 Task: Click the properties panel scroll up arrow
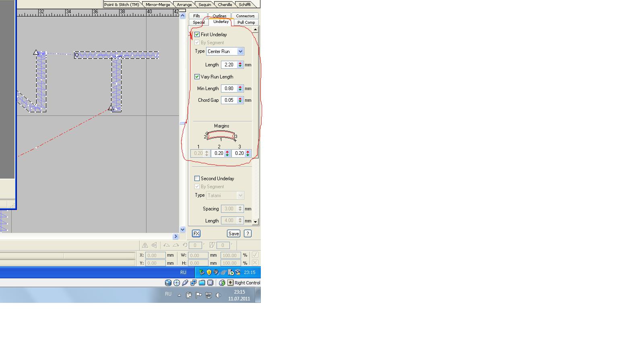click(255, 29)
